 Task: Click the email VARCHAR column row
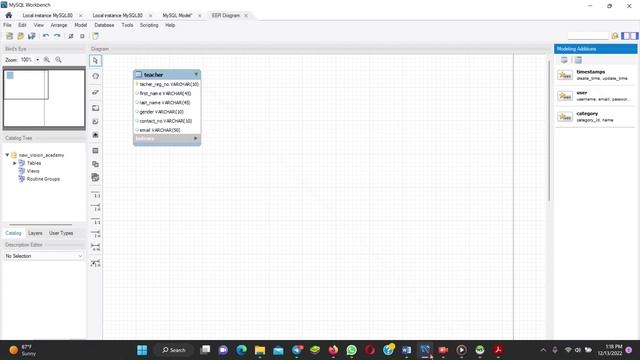[167, 130]
